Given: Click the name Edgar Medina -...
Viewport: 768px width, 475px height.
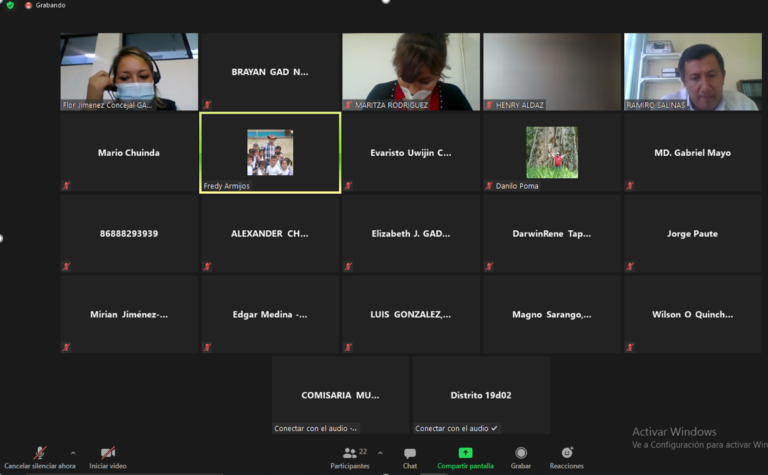Looking at the screenshot, I should 270,314.
